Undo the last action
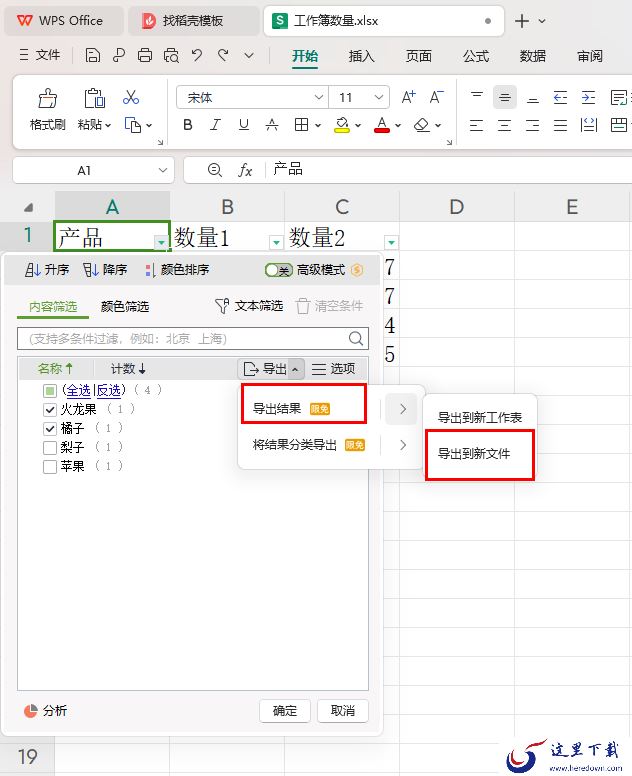The width and height of the screenshot is (632, 776). pyautogui.click(x=197, y=55)
